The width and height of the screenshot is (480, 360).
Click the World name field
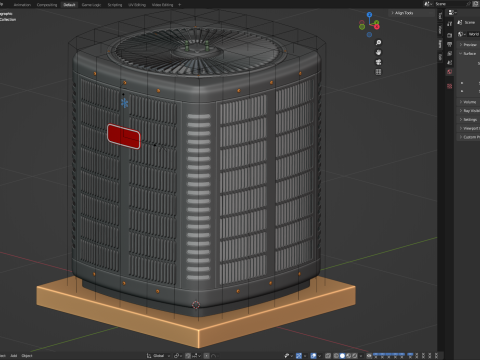(473, 34)
